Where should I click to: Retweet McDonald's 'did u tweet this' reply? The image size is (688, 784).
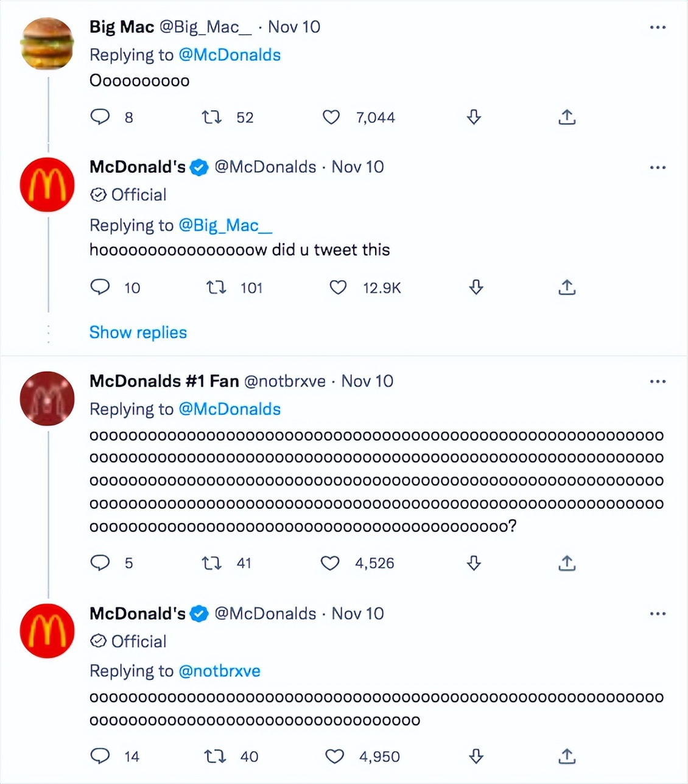(x=216, y=287)
